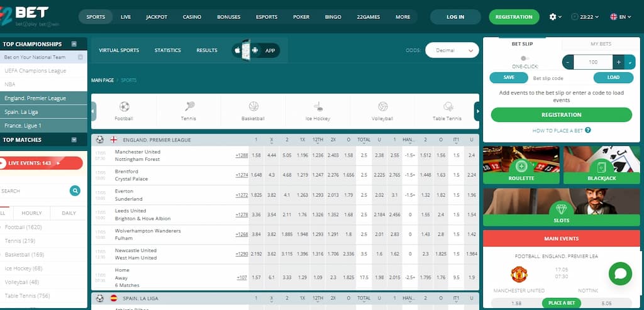Expand more markets +1290 for Newcastle United
The image size is (644, 310).
click(x=242, y=254)
